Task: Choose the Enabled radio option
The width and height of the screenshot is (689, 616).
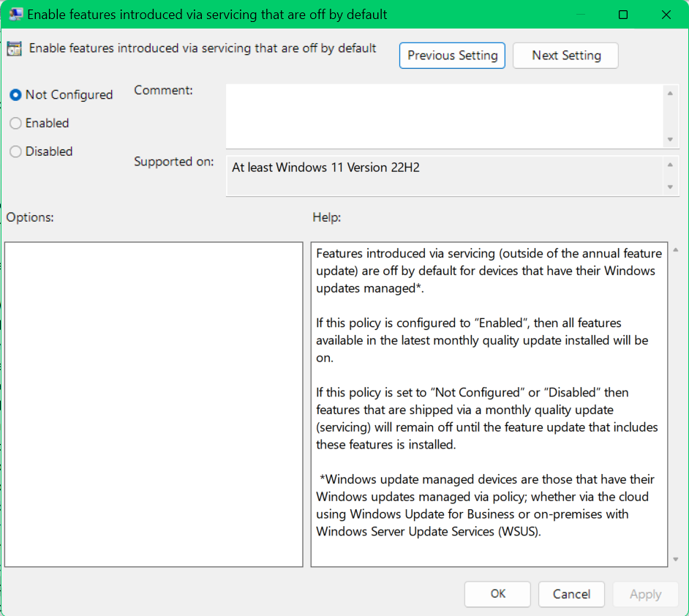Action: [x=15, y=124]
